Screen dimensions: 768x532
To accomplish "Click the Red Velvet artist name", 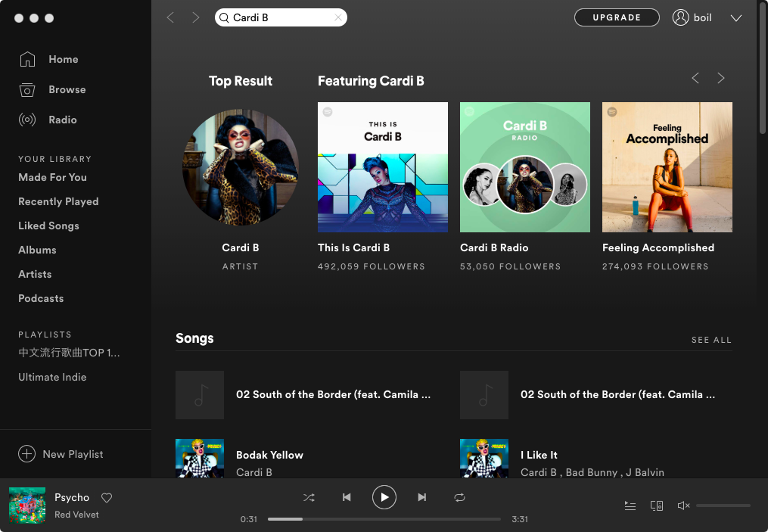I will click(x=76, y=515).
